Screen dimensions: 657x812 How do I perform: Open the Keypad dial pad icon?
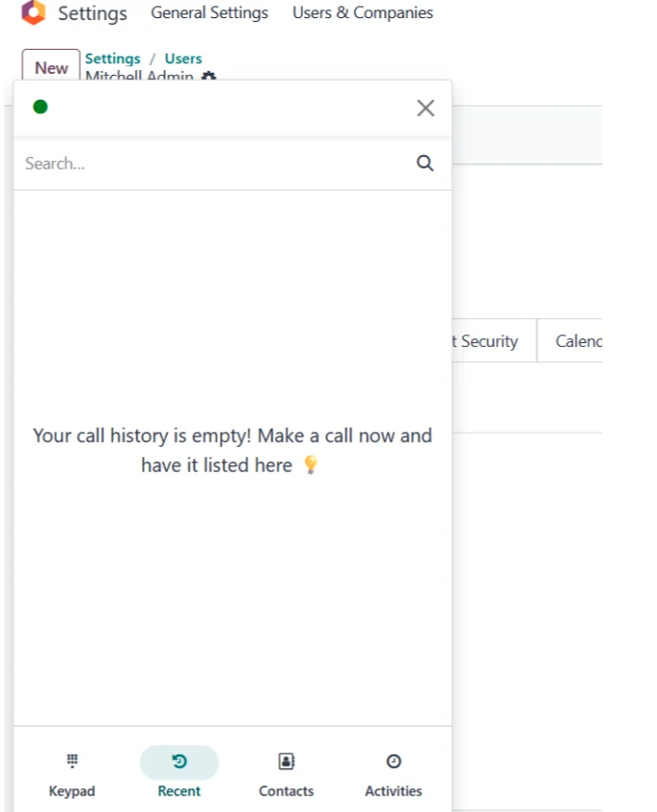[x=72, y=761]
